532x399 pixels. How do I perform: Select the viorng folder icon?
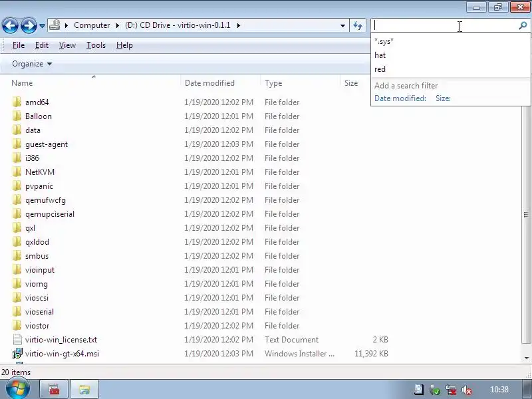point(17,284)
